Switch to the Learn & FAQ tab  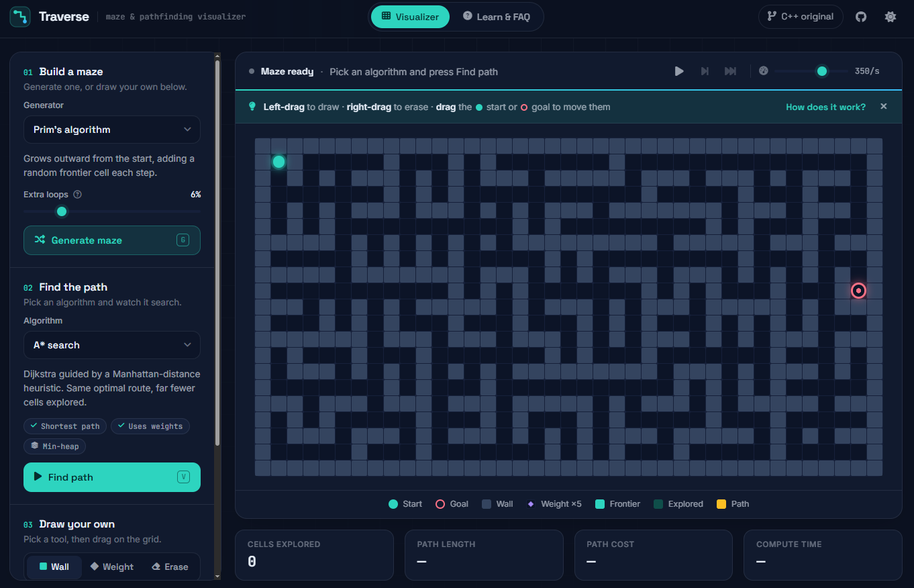[496, 17]
